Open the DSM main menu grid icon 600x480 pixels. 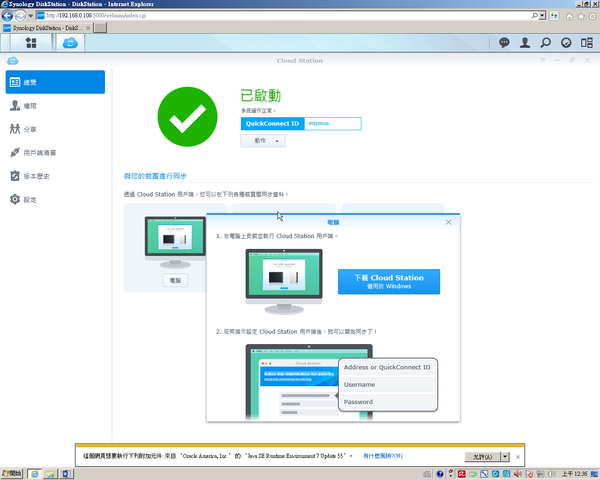coord(31,42)
